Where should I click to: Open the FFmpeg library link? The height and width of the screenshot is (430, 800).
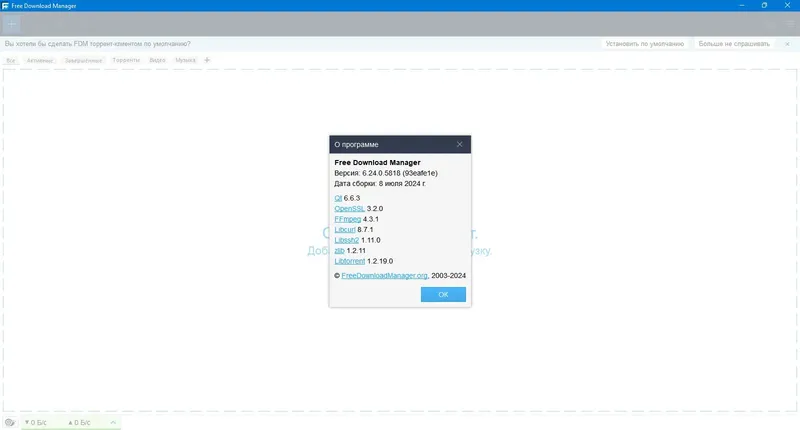point(347,219)
